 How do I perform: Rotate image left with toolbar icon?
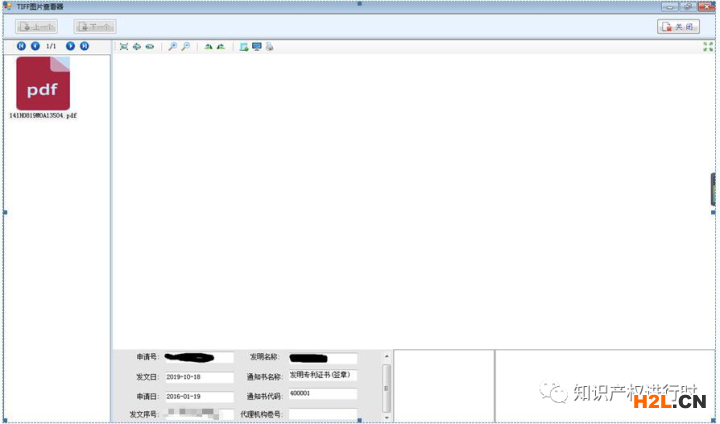coord(209,47)
